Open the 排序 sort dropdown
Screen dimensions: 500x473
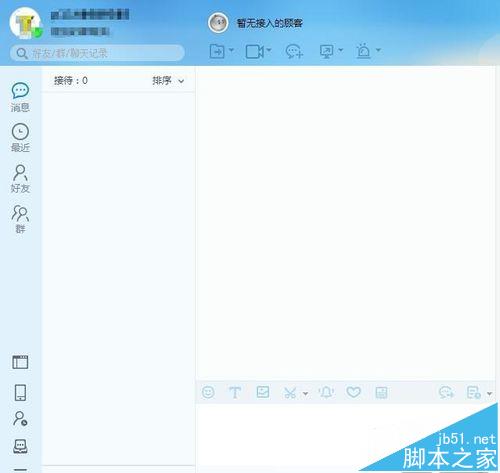(x=168, y=81)
